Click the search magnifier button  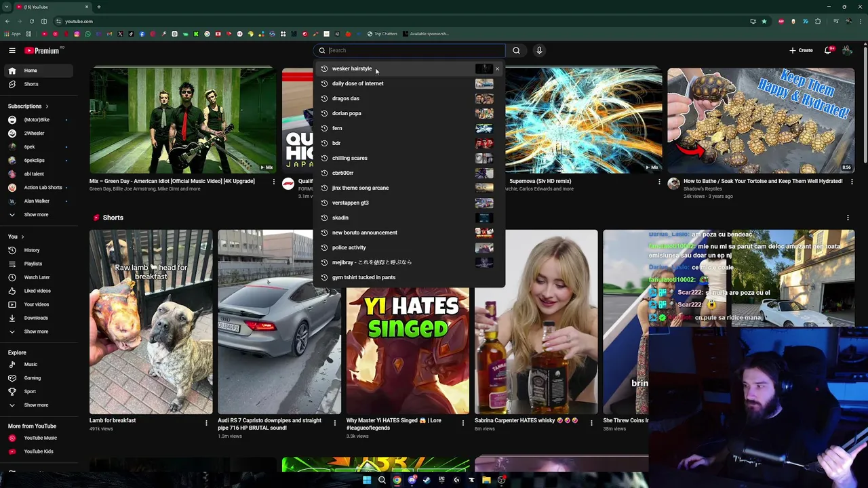point(516,50)
